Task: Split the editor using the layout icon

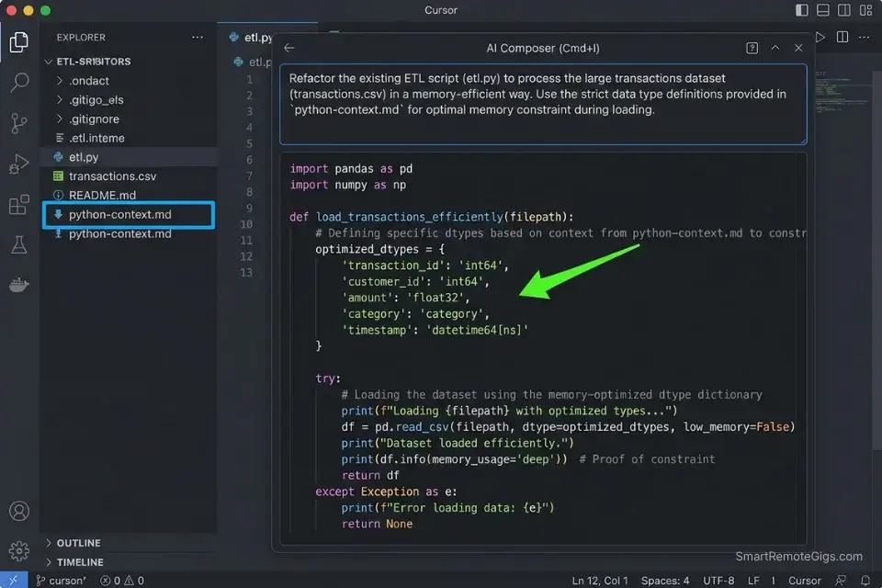Action: click(x=842, y=37)
